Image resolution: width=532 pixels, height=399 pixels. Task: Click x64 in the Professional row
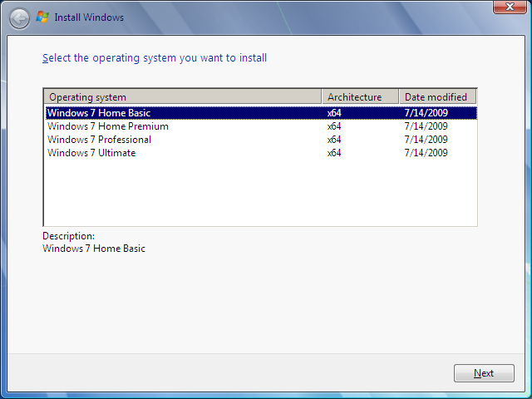334,140
